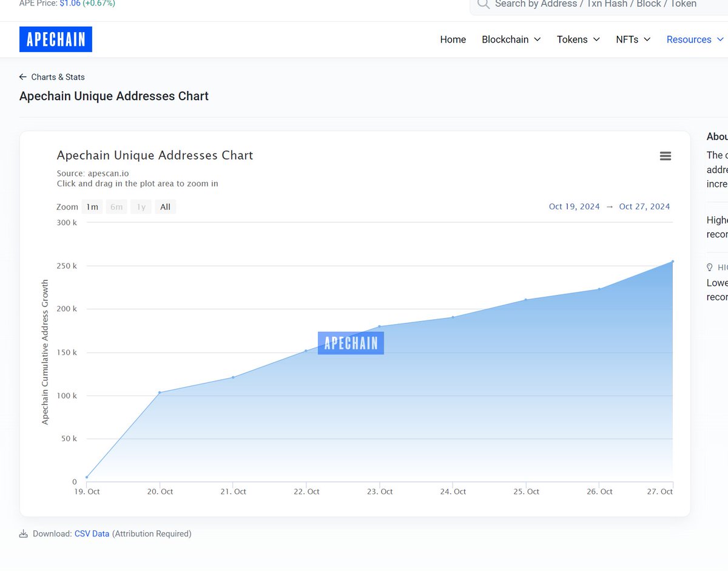Click the 21. Oct data point

pos(233,377)
